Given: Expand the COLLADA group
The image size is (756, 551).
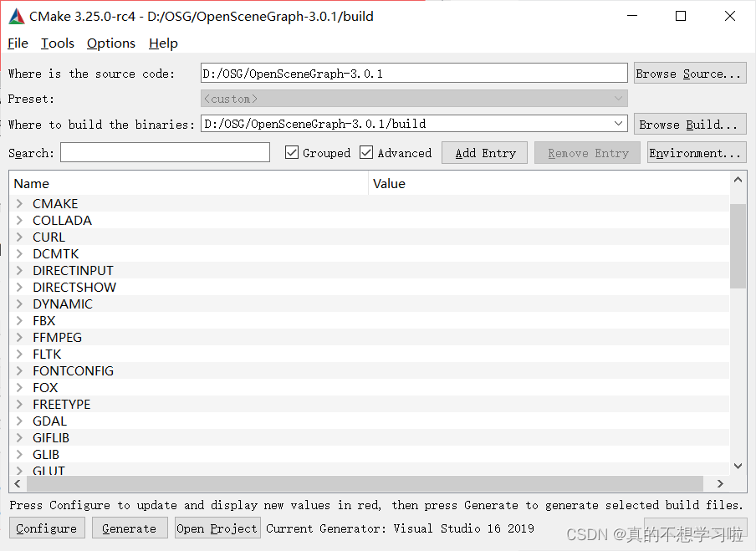Looking at the screenshot, I should pos(18,220).
